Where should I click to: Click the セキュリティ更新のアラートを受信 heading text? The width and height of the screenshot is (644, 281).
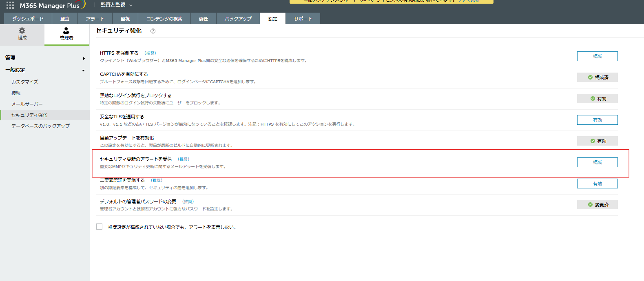pyautogui.click(x=136, y=159)
